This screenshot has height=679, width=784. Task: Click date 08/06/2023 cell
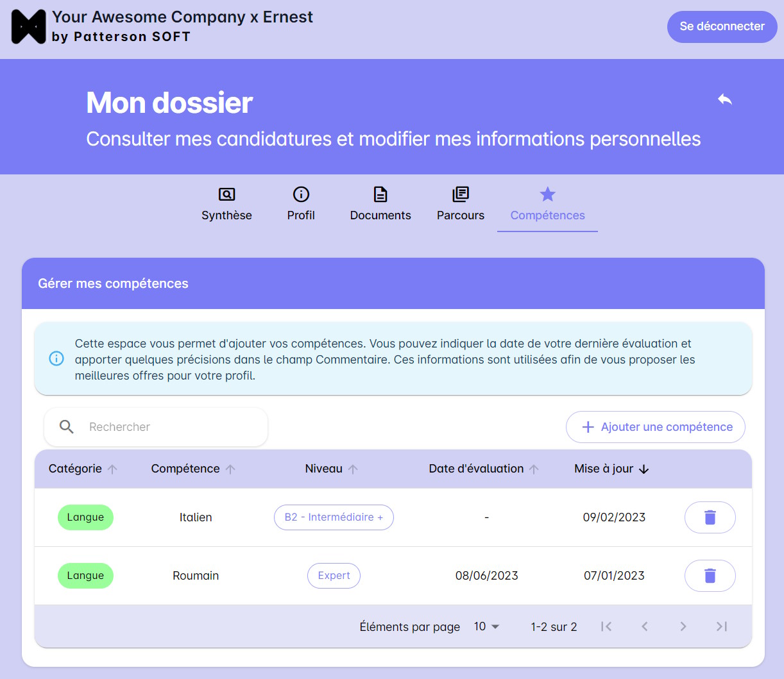[487, 576]
